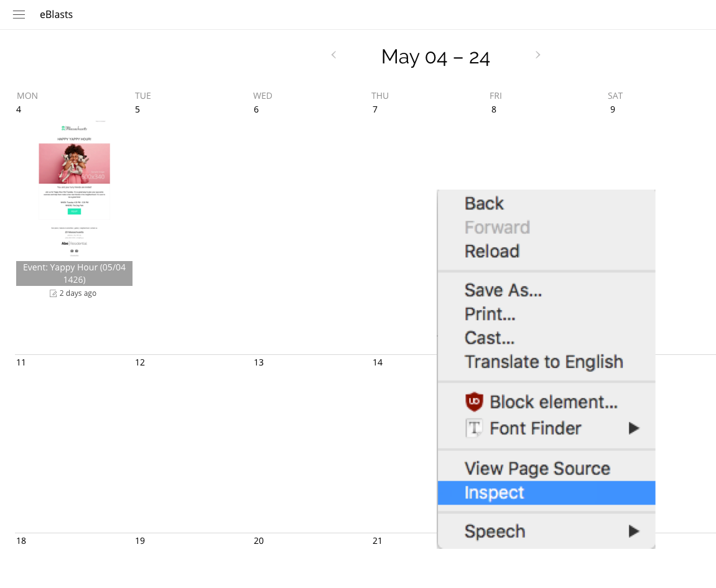Click the Font Finder icon
This screenshot has width=716, height=588.
click(x=474, y=428)
